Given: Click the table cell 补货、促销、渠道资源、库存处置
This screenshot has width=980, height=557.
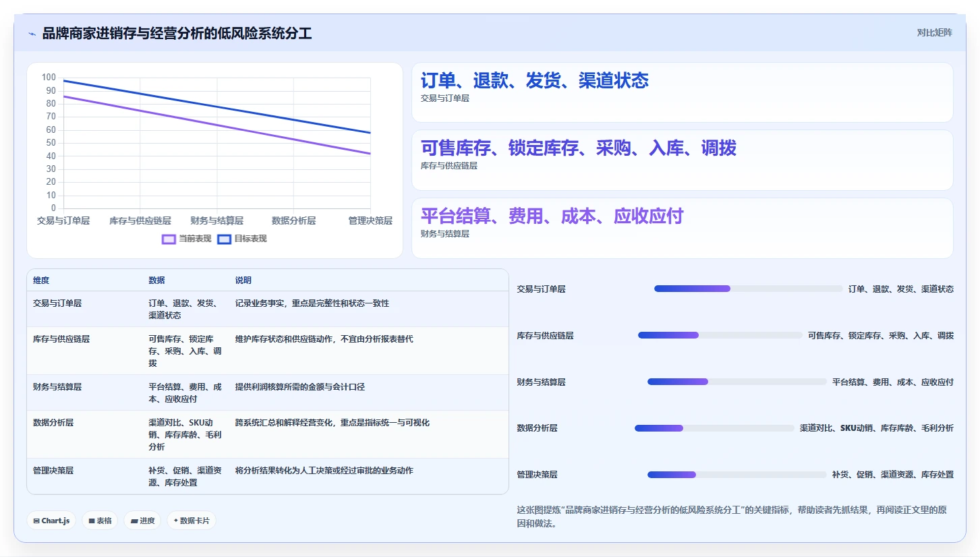Looking at the screenshot, I should coord(185,477).
